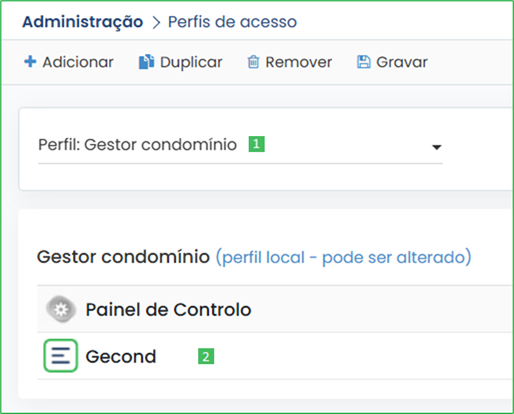
Task: Go to Administração in the breadcrumb
Action: [x=83, y=22]
